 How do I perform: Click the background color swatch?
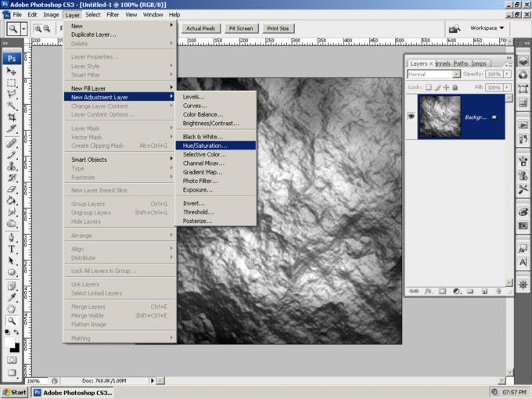(16, 348)
